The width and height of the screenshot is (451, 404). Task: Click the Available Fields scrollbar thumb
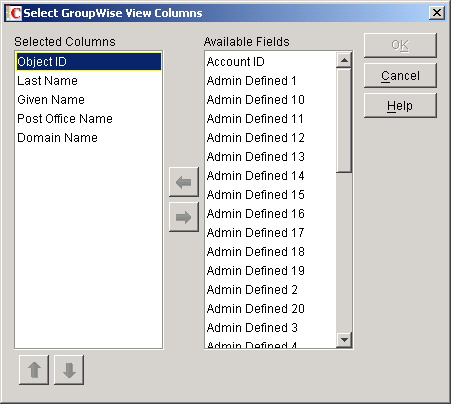pyautogui.click(x=344, y=120)
